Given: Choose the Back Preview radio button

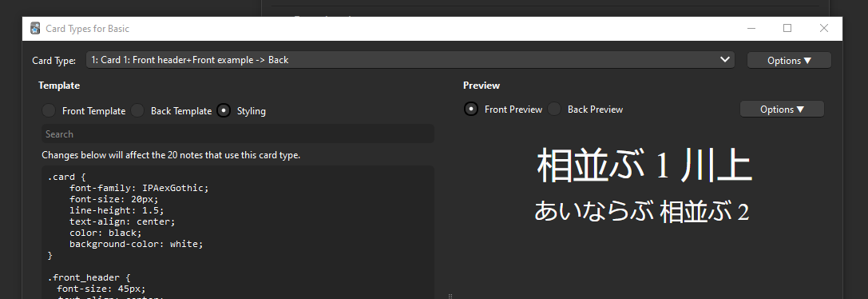Looking at the screenshot, I should (x=554, y=110).
